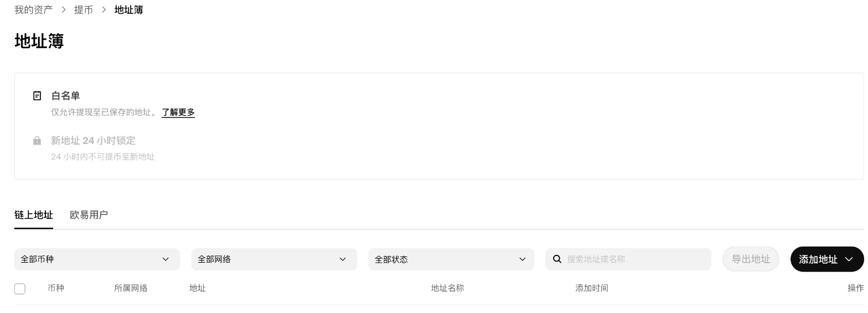Click the chevron on 添加地址 button
Image resolution: width=868 pixels, height=313 pixels.
(849, 259)
